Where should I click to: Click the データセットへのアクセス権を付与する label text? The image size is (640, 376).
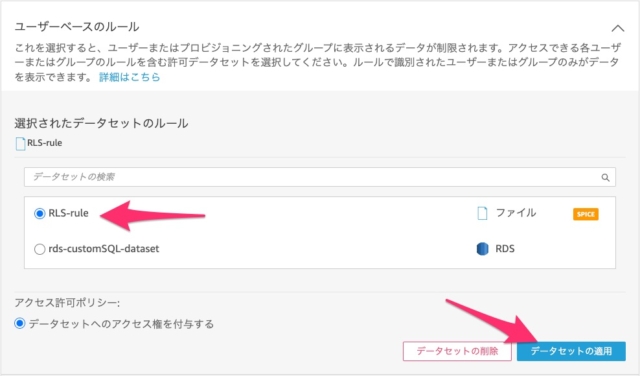coord(121,324)
